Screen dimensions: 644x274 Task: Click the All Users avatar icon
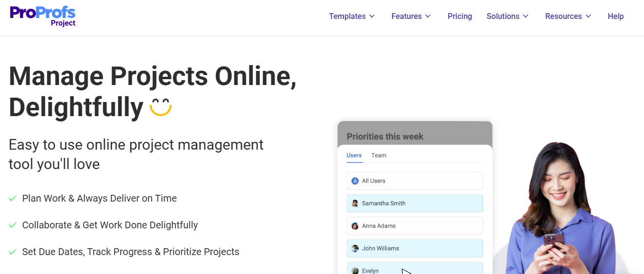tap(355, 181)
